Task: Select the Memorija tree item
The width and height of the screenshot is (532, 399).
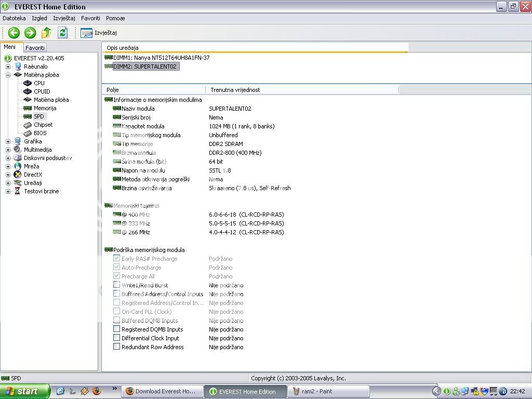Action: tap(45, 108)
